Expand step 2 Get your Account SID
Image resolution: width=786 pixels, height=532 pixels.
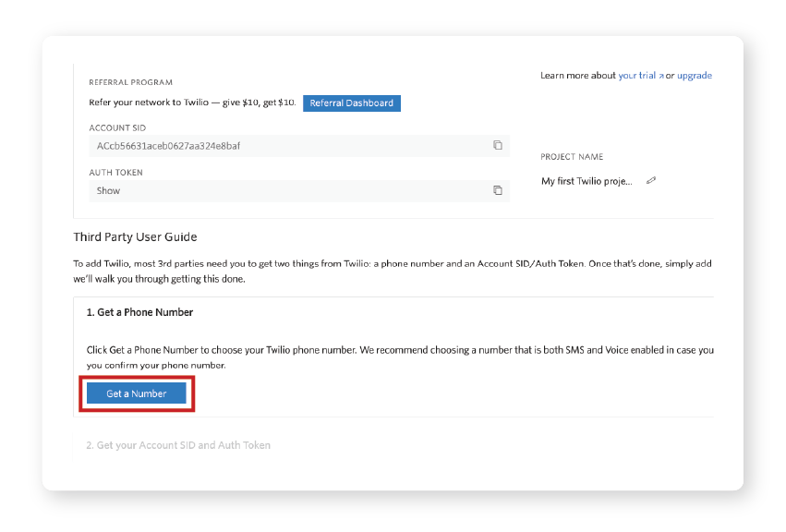pyautogui.click(x=178, y=445)
